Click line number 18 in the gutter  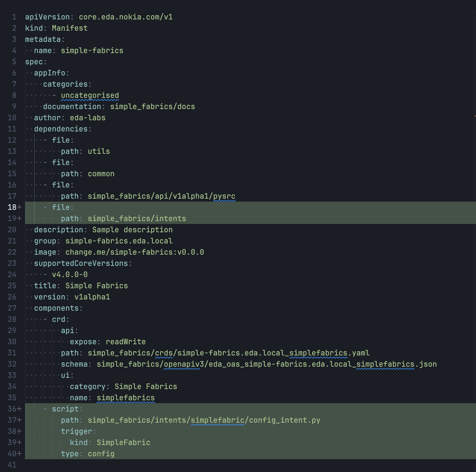(x=12, y=207)
